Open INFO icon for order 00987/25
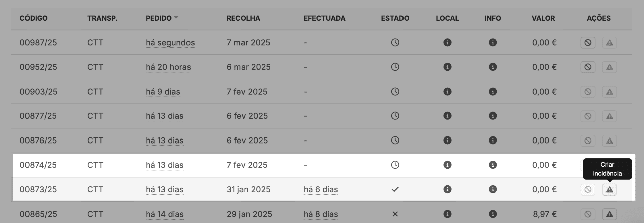 pyautogui.click(x=493, y=43)
